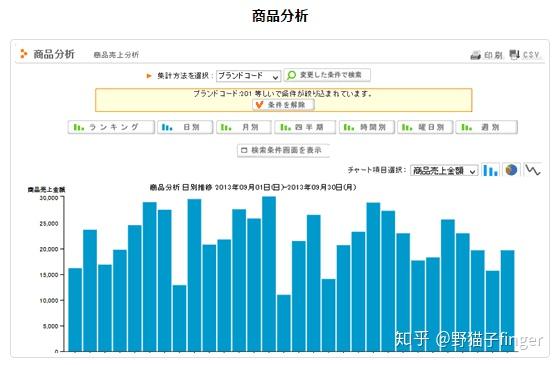The image size is (558, 365).
Task: Click the 条件を解除 checkmark icon
Action: tap(259, 105)
